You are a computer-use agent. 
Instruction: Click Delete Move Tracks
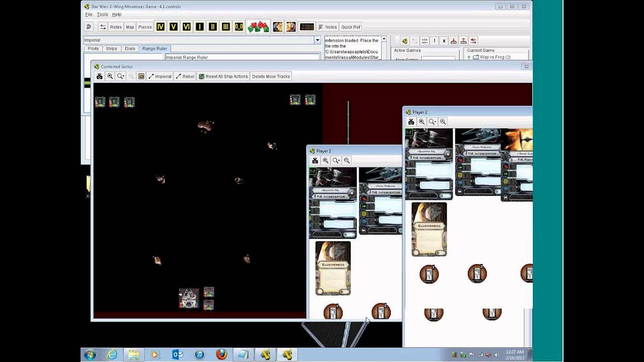click(x=271, y=76)
